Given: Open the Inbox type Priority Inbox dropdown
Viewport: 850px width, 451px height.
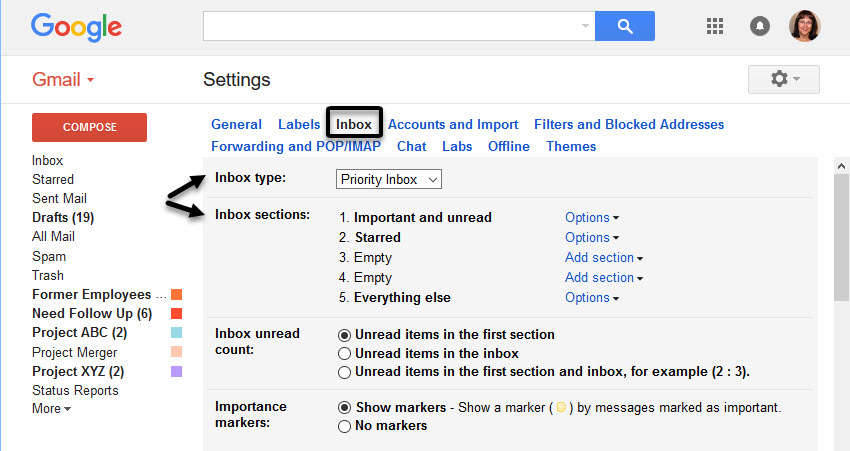Looking at the screenshot, I should [389, 179].
